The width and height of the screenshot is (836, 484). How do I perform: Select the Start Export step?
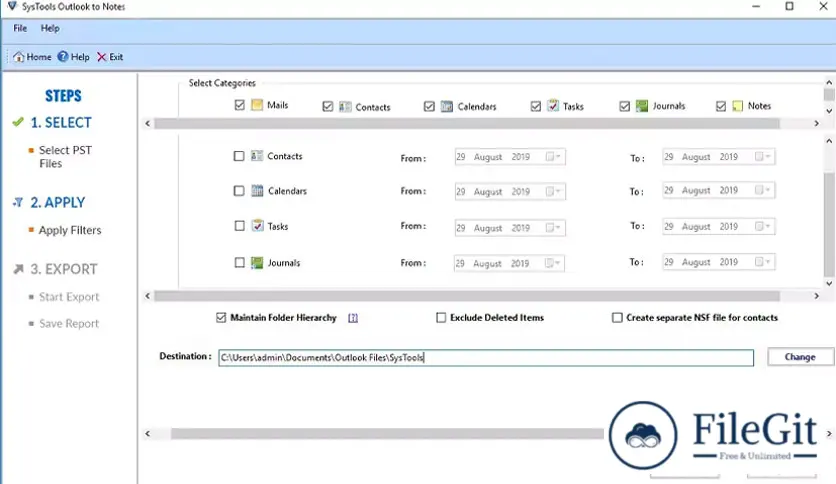click(69, 297)
